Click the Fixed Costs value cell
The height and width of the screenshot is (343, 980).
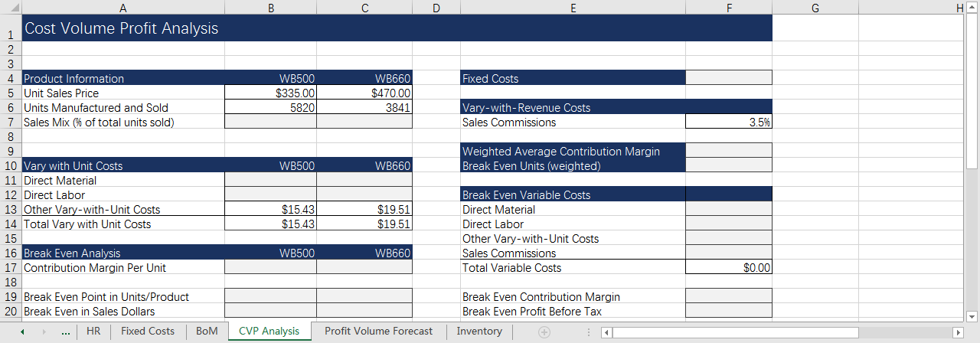pos(729,78)
